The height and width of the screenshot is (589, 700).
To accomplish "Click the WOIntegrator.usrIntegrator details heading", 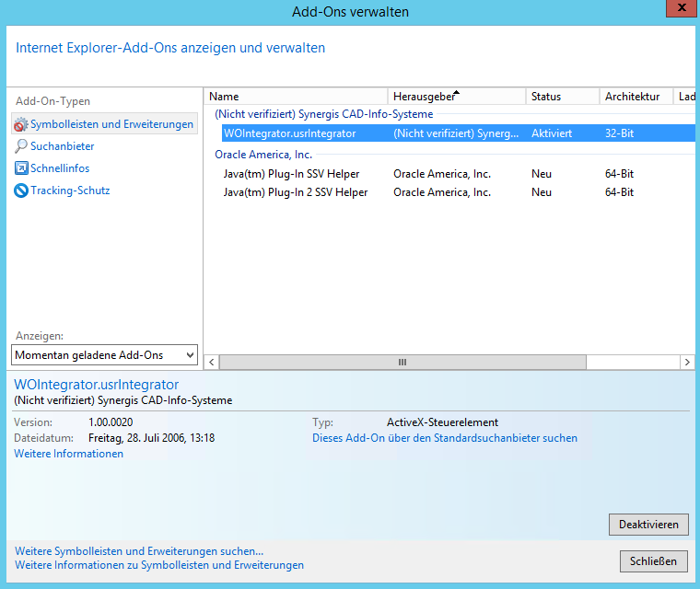I will pos(96,385).
